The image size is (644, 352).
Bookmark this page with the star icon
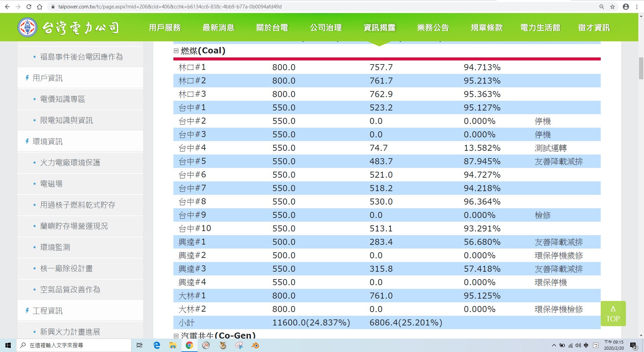pos(612,7)
